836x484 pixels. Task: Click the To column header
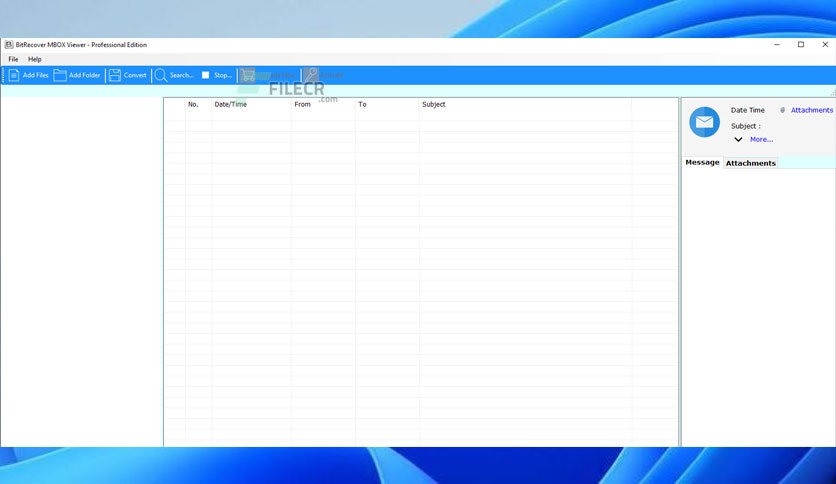(387, 104)
